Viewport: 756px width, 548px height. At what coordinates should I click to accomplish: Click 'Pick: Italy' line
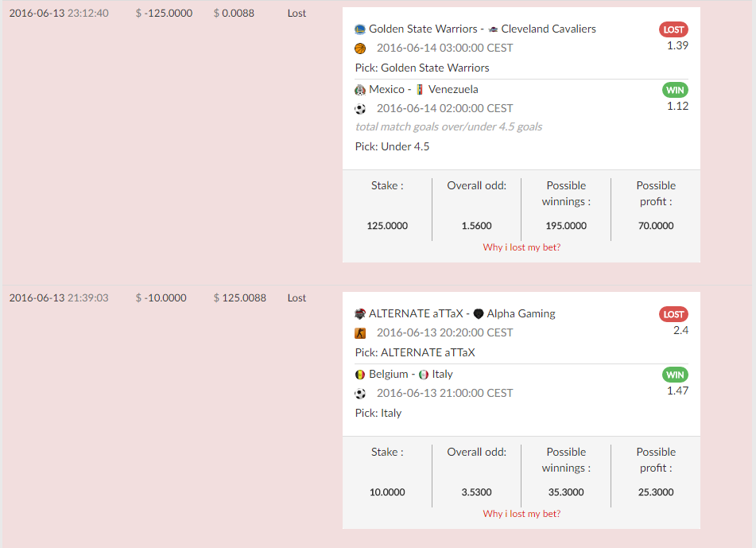pos(378,413)
